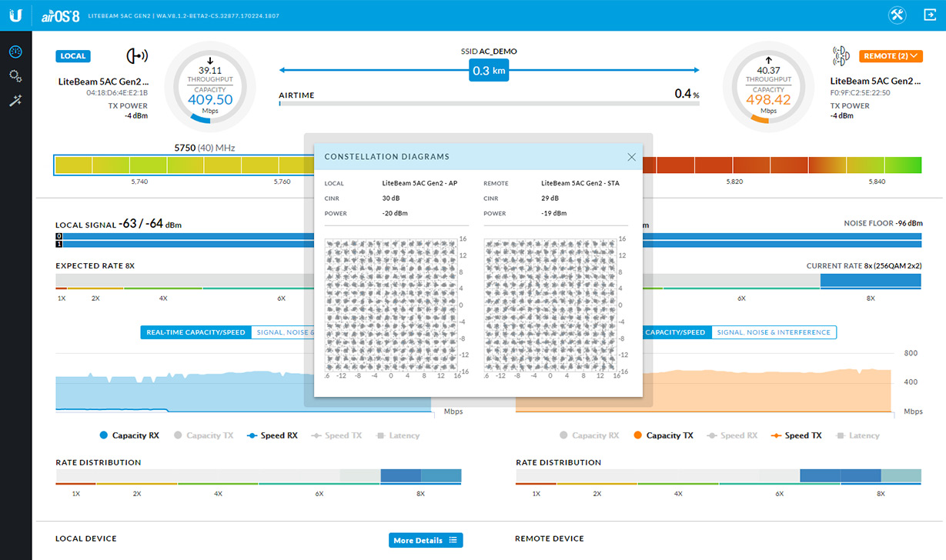Toggle Speed TX in the remote chart legend
The width and height of the screenshot is (946, 560).
pos(797,435)
